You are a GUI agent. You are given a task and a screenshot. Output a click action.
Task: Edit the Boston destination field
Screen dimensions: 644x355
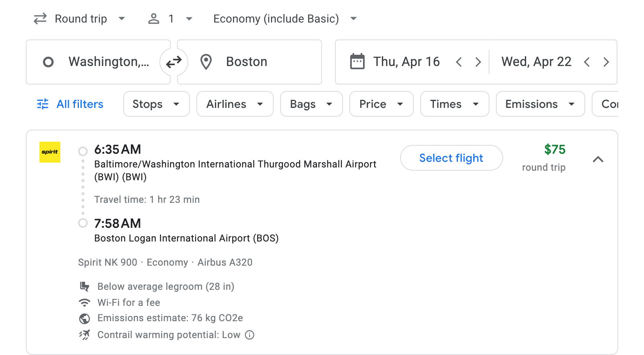click(250, 62)
